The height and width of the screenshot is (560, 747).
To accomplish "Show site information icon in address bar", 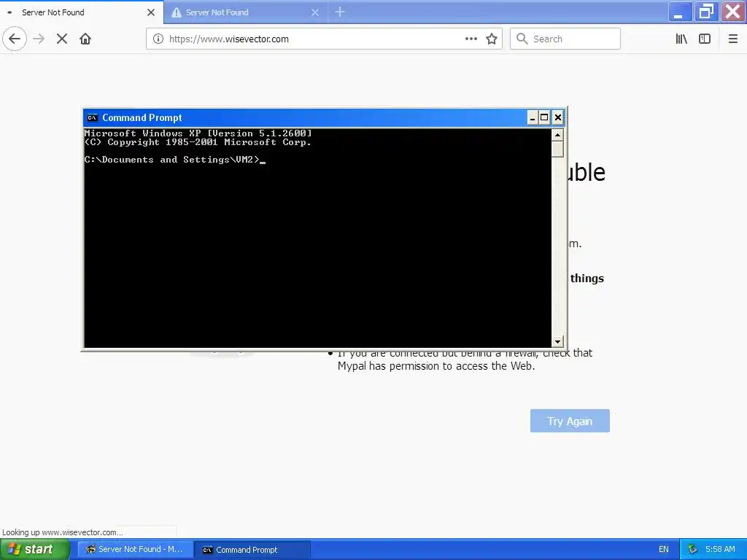I will click(158, 39).
